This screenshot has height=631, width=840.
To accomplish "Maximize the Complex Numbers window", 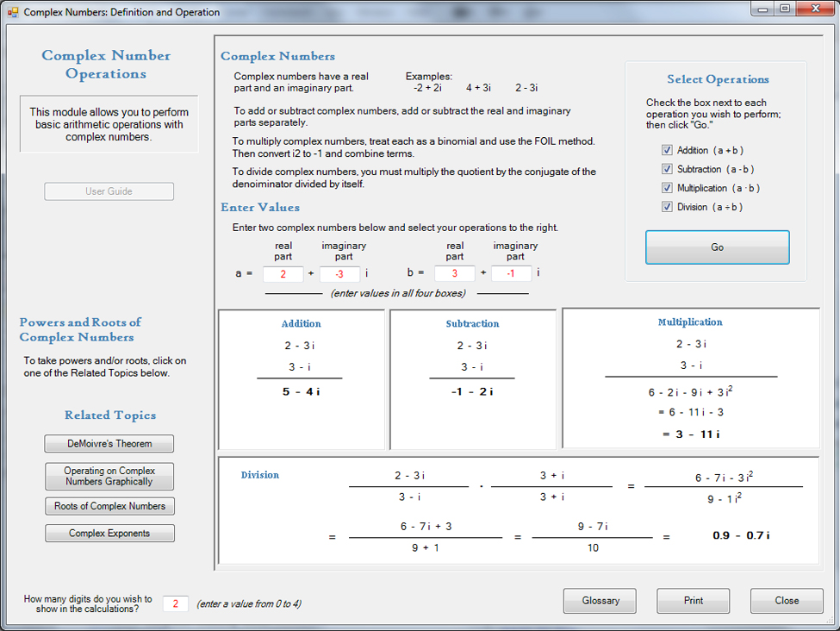I will pos(784,9).
